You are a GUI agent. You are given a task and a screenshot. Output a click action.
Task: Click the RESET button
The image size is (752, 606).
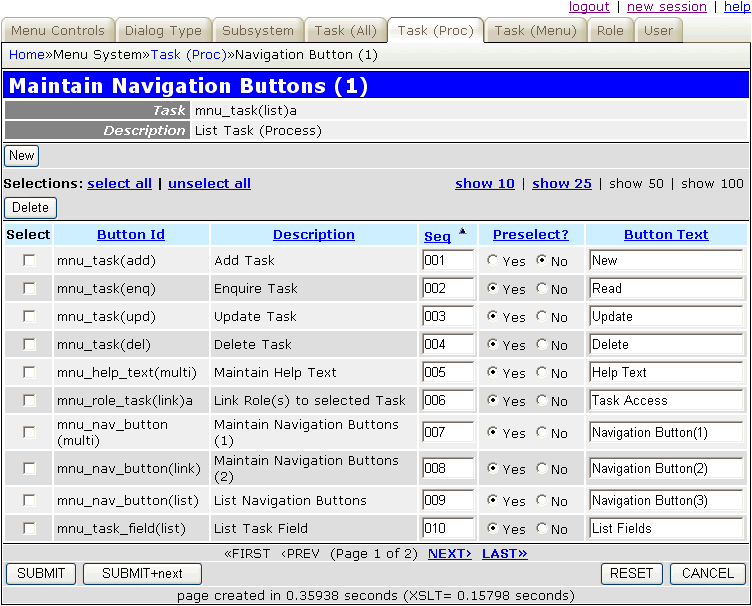[x=632, y=574]
